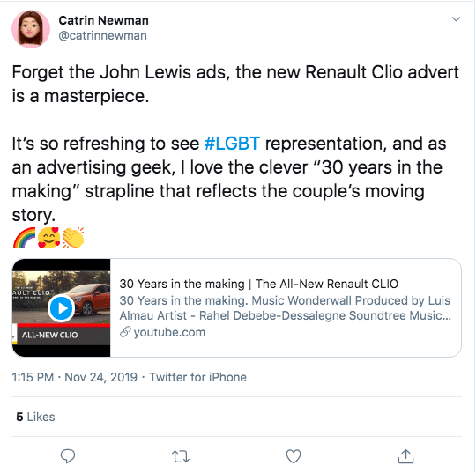Click the 1:15 PM Nov 24, 2019 timestamp
The image size is (476, 473).
click(x=74, y=377)
